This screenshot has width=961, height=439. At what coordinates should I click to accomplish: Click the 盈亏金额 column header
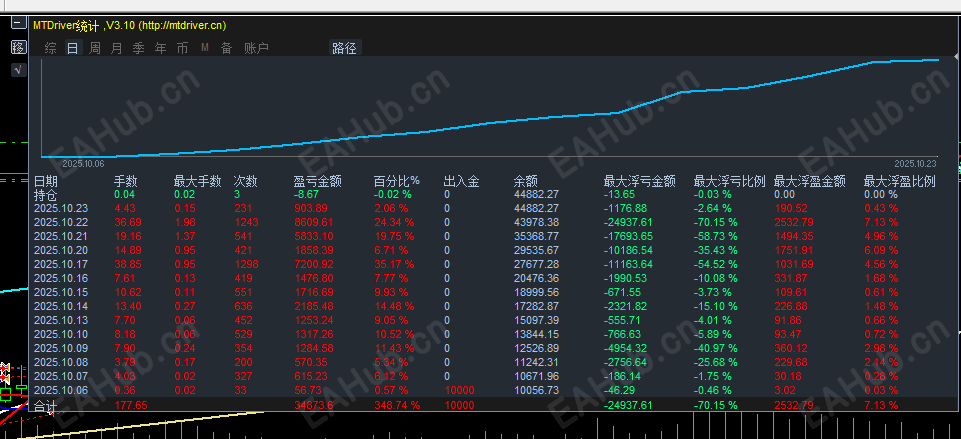tap(317, 181)
